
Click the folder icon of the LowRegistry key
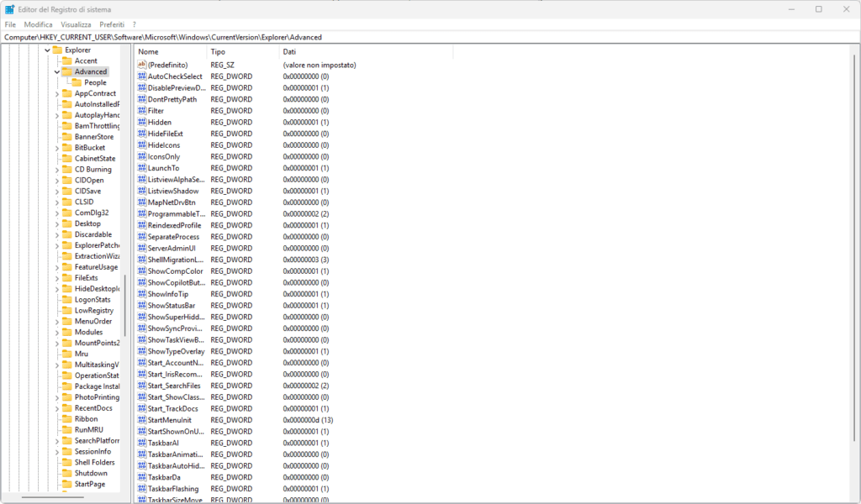67,311
